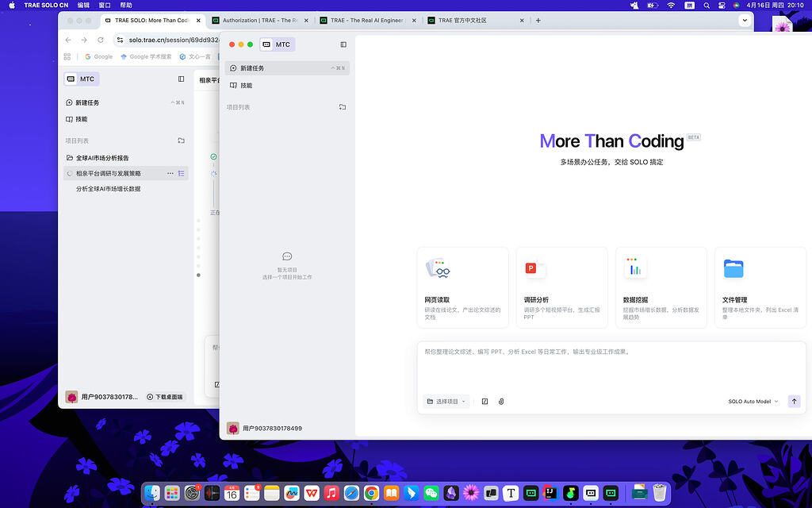Image resolution: width=812 pixels, height=508 pixels.
Task: Open a new Chrome tab with plus
Action: pyautogui.click(x=538, y=21)
